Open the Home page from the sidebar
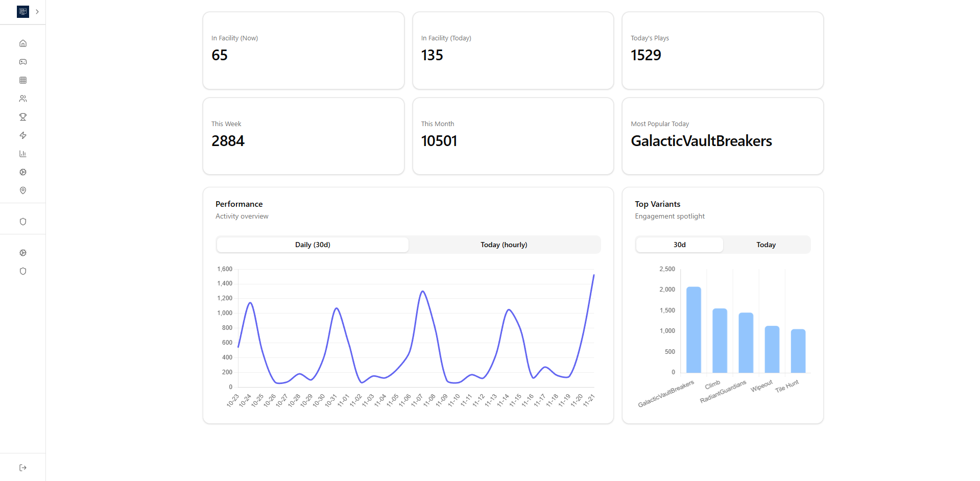This screenshot has width=980, height=481. coord(23,43)
